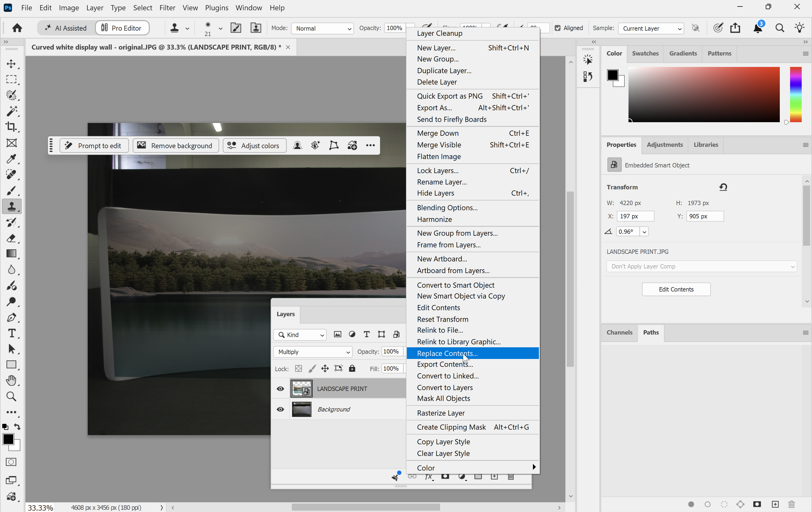Open the Search magnifier in options bar
The image size is (812, 512).
(x=780, y=28)
